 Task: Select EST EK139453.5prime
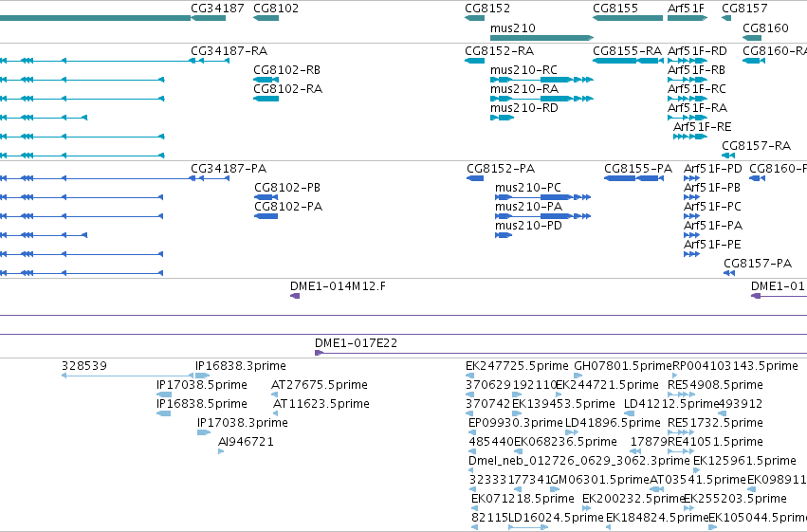pyautogui.click(x=563, y=404)
